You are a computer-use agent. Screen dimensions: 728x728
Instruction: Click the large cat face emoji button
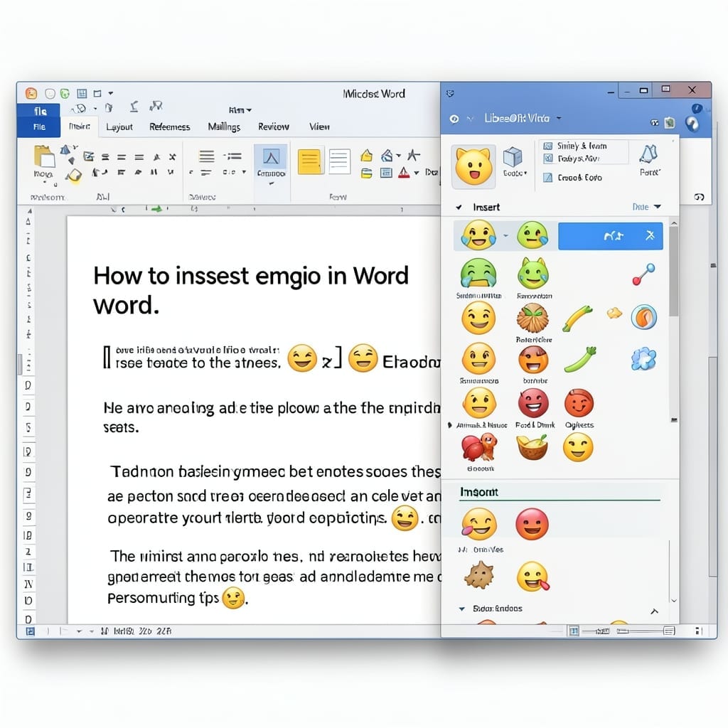473,166
